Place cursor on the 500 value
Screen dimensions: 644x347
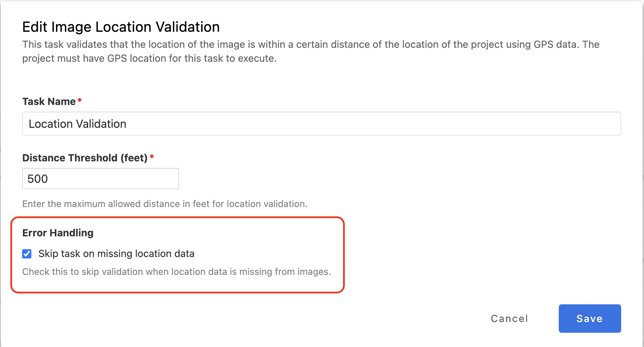[37, 179]
